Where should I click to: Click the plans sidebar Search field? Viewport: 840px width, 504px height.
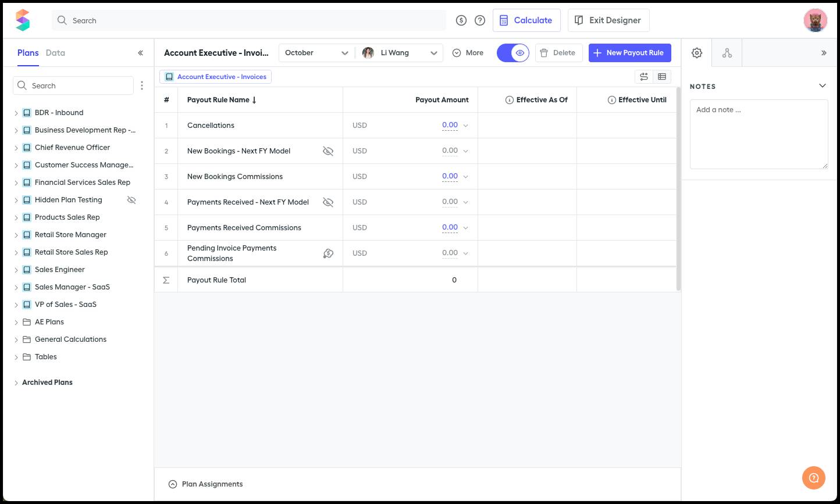[73, 85]
